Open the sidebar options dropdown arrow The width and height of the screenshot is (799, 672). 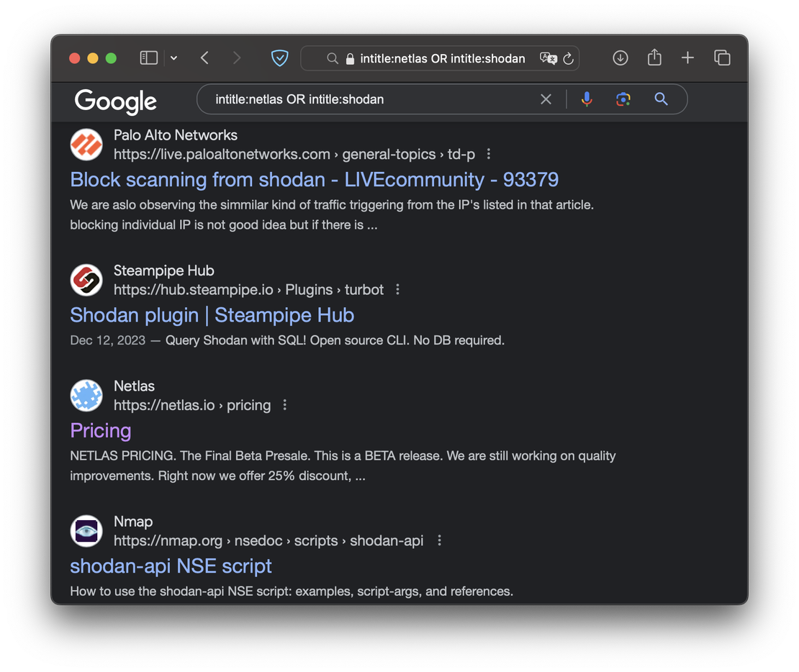pyautogui.click(x=173, y=58)
